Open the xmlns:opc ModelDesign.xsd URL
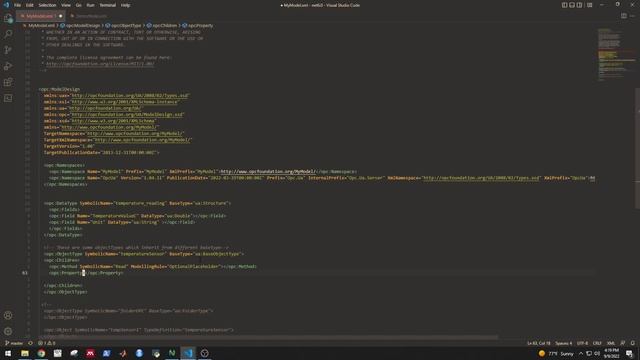Viewport: 640px width, 360px height. [x=127, y=114]
